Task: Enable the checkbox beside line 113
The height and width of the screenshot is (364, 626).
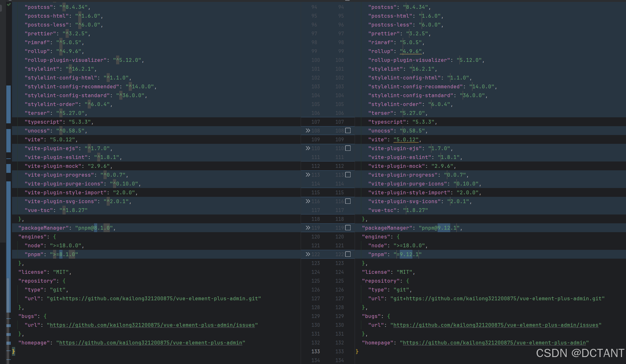Action: 348,175
